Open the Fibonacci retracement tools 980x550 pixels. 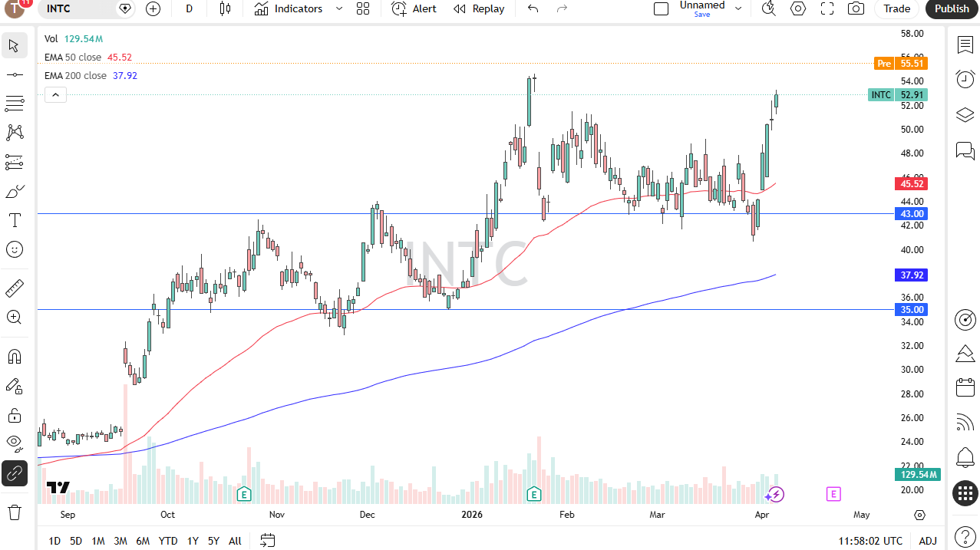pyautogui.click(x=15, y=104)
